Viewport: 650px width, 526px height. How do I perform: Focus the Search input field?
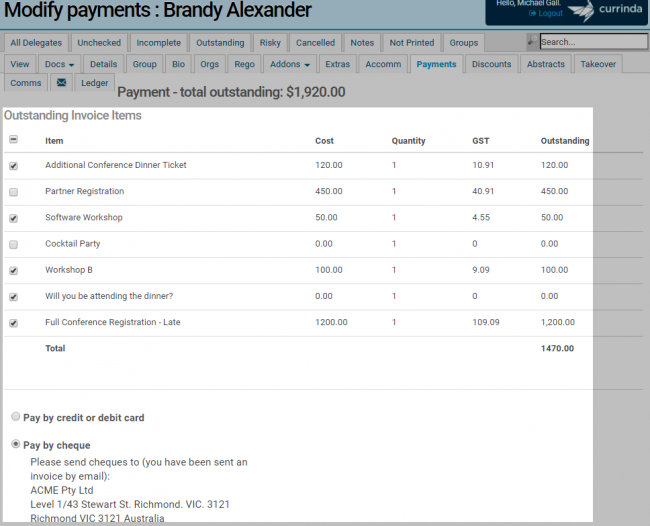click(x=593, y=42)
